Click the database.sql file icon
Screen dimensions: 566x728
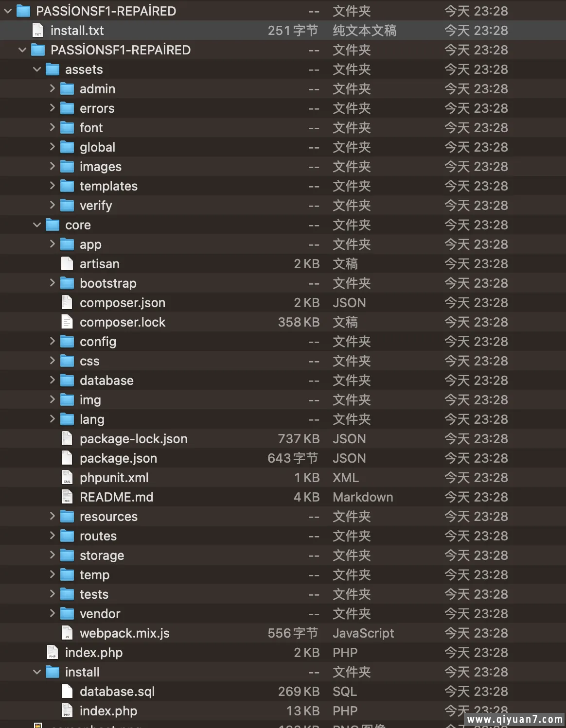coord(67,692)
